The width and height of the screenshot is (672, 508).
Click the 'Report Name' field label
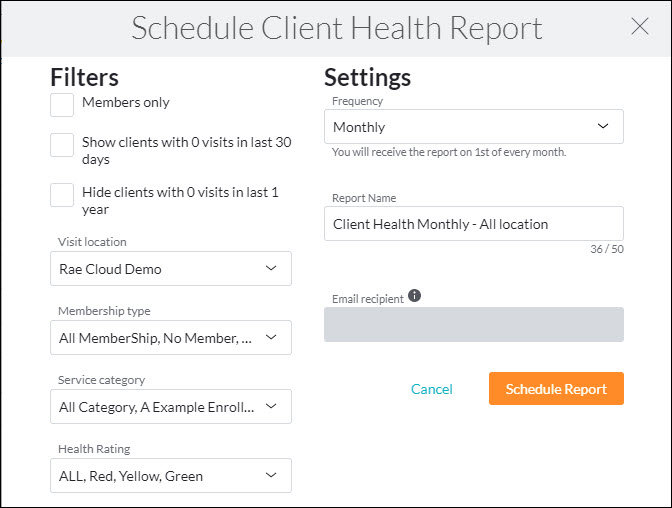[x=364, y=198]
